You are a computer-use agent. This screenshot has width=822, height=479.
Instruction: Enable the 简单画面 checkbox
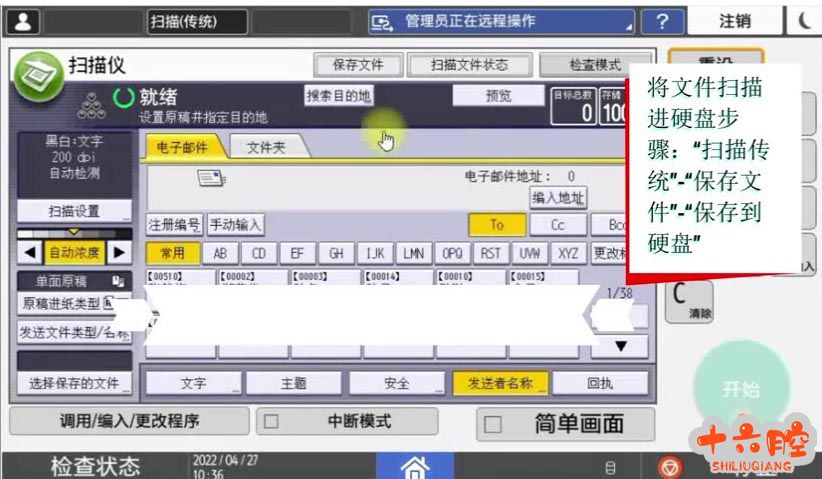tap(491, 424)
